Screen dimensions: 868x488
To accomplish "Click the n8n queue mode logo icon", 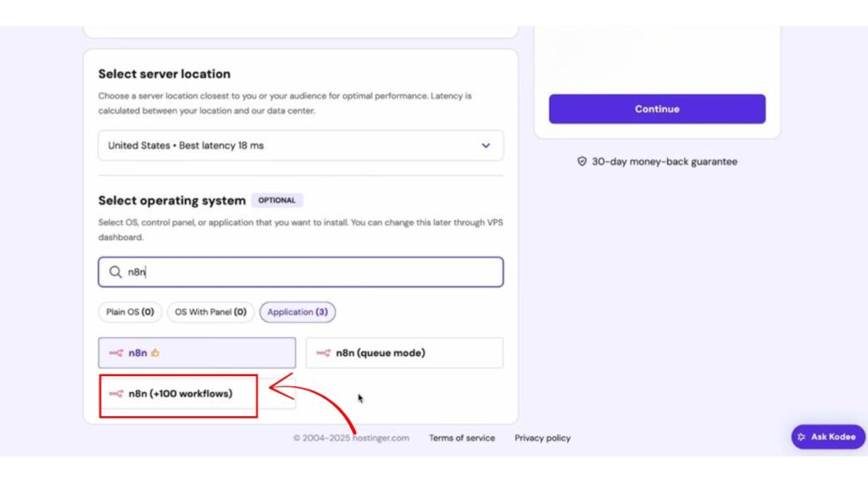I will coord(323,353).
